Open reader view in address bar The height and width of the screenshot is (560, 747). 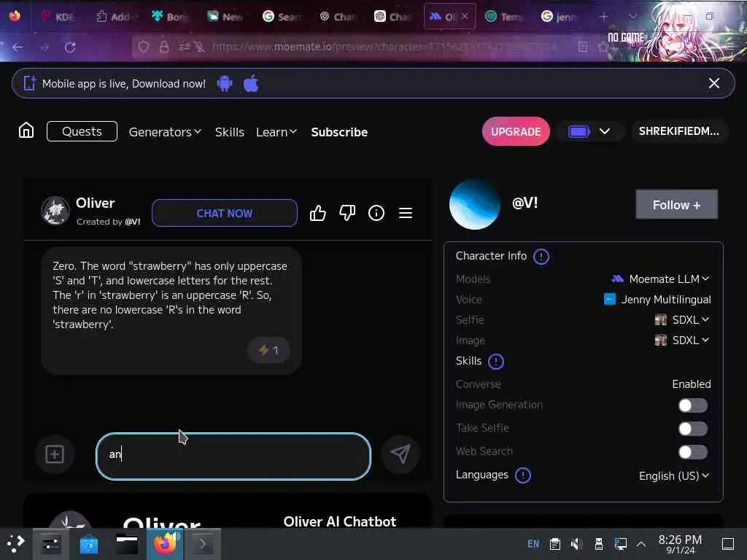click(x=582, y=47)
